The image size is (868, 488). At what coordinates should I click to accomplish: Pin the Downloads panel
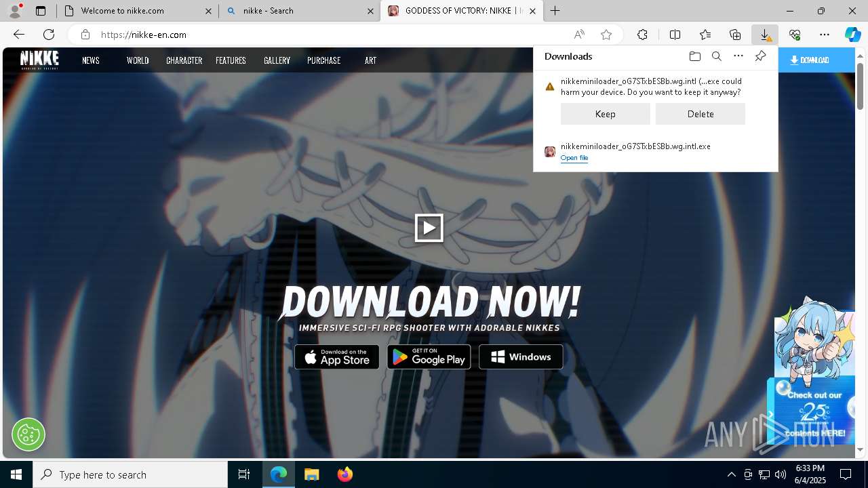click(760, 56)
